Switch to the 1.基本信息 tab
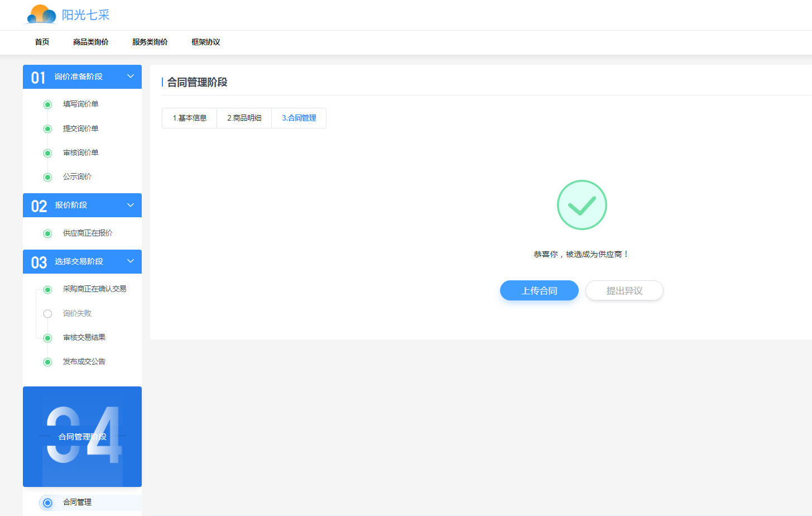The image size is (812, 516). pyautogui.click(x=189, y=118)
